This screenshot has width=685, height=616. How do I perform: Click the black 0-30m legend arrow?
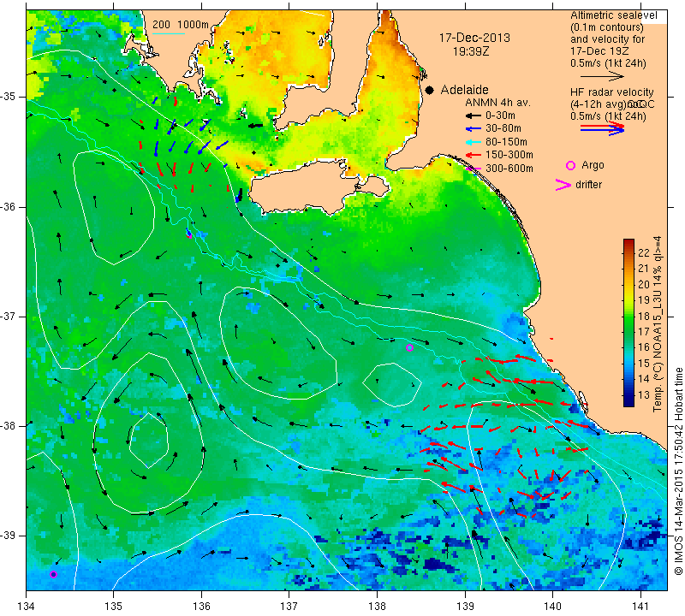(473, 116)
